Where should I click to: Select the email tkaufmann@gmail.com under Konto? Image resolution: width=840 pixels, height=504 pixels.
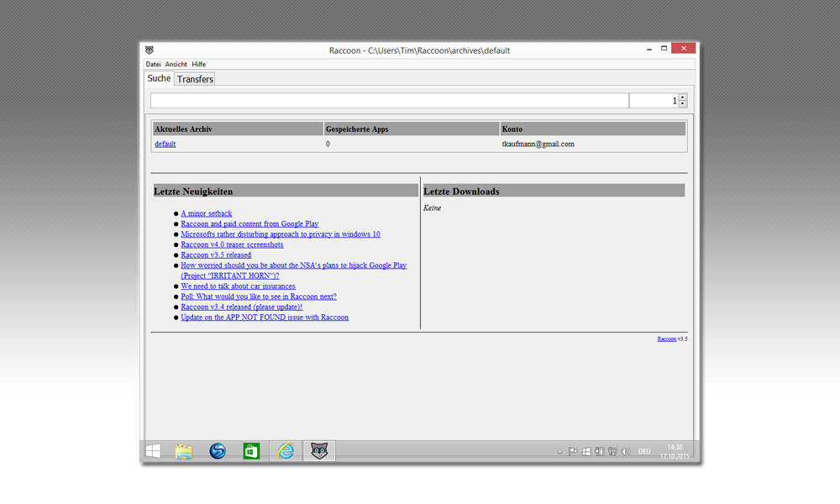(538, 144)
